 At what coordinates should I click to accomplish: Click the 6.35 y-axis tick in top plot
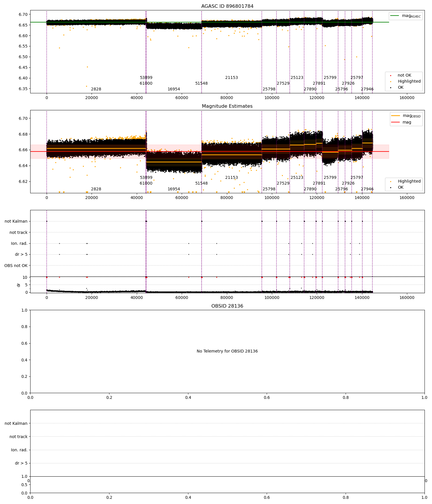(23, 89)
